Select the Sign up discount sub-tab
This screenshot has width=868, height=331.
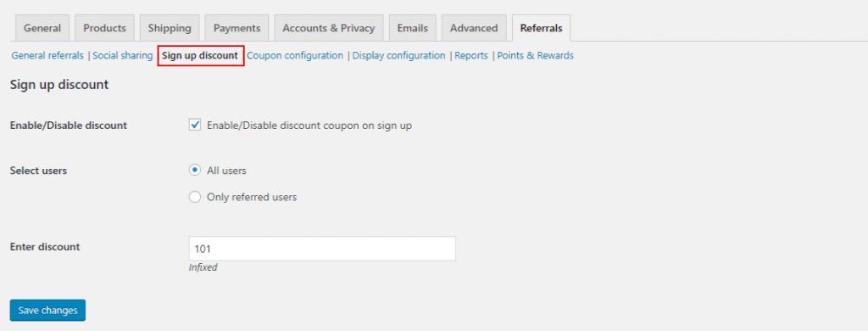[200, 55]
